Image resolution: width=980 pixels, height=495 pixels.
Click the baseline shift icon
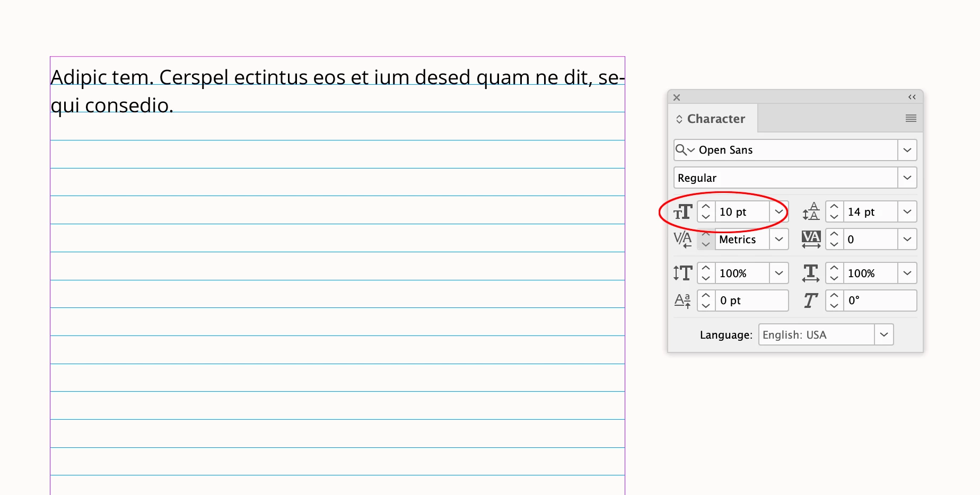pos(682,300)
